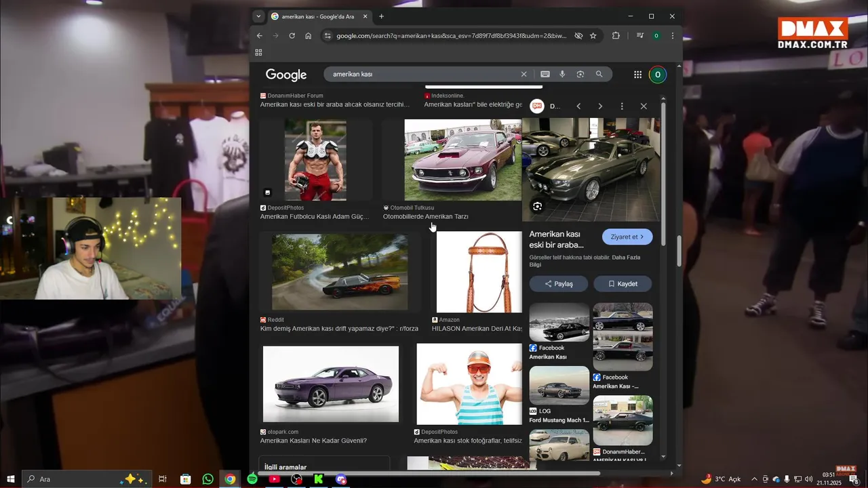Open the clock showing 03:51
Image resolution: width=868 pixels, height=488 pixels.
(828, 479)
